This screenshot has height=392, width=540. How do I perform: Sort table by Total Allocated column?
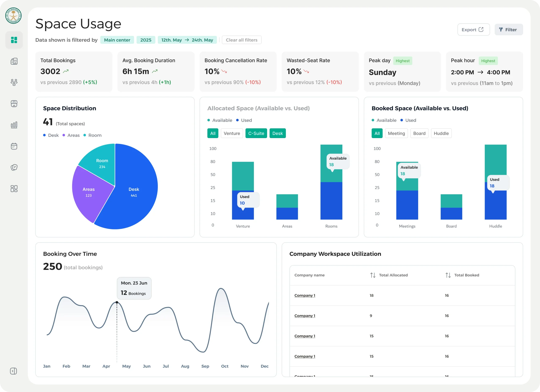click(x=373, y=275)
